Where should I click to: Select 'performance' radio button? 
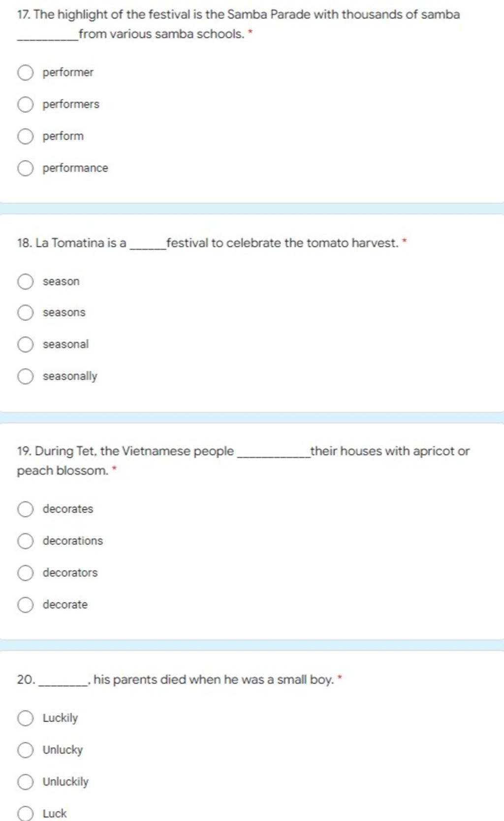[x=26, y=168]
